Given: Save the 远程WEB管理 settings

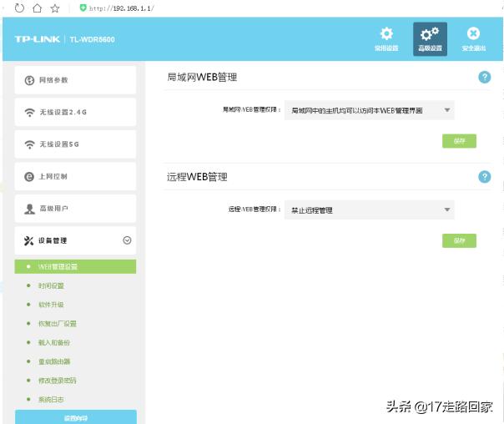Looking at the screenshot, I should coord(459,240).
